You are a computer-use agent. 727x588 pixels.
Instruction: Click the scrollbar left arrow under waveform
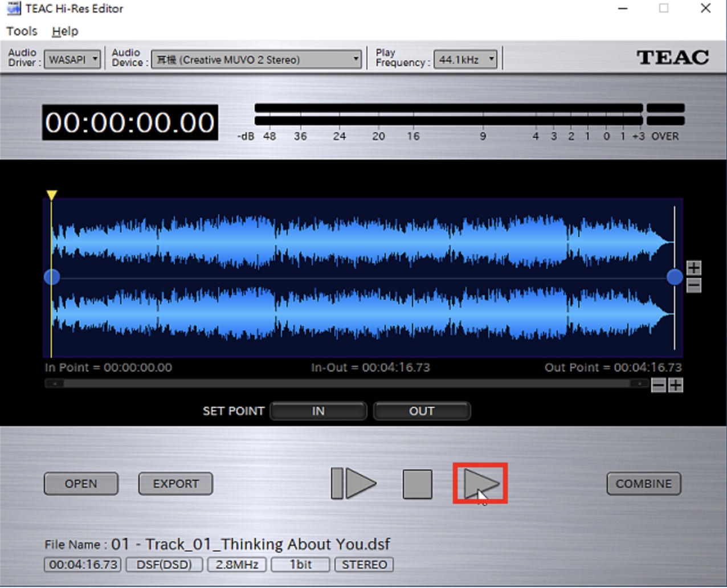point(54,383)
